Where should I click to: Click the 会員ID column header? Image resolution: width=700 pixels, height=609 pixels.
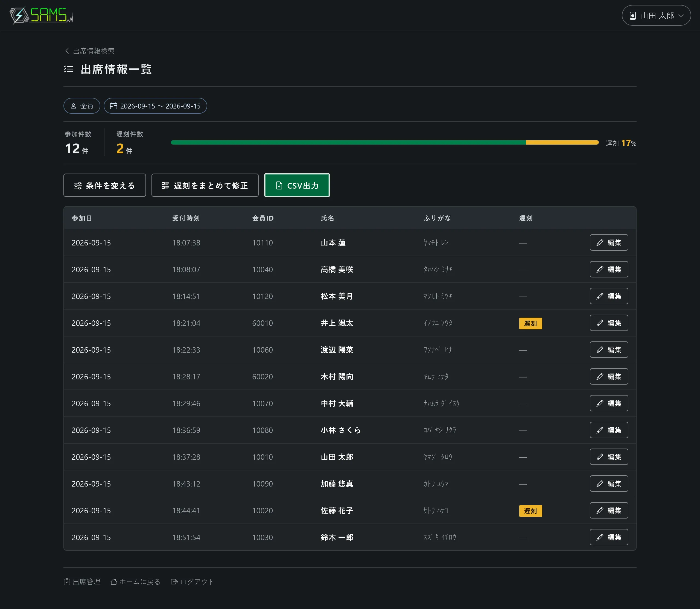click(x=263, y=218)
